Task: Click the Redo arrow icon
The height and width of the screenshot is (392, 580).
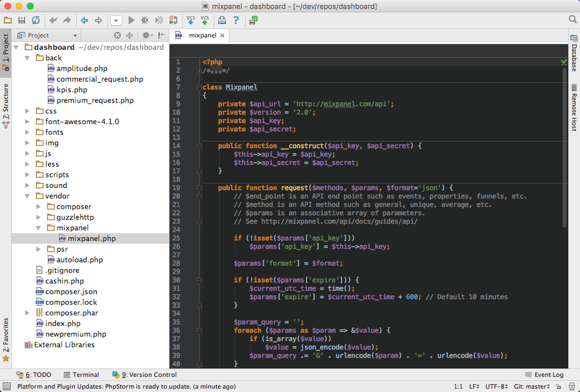Action: [x=67, y=20]
